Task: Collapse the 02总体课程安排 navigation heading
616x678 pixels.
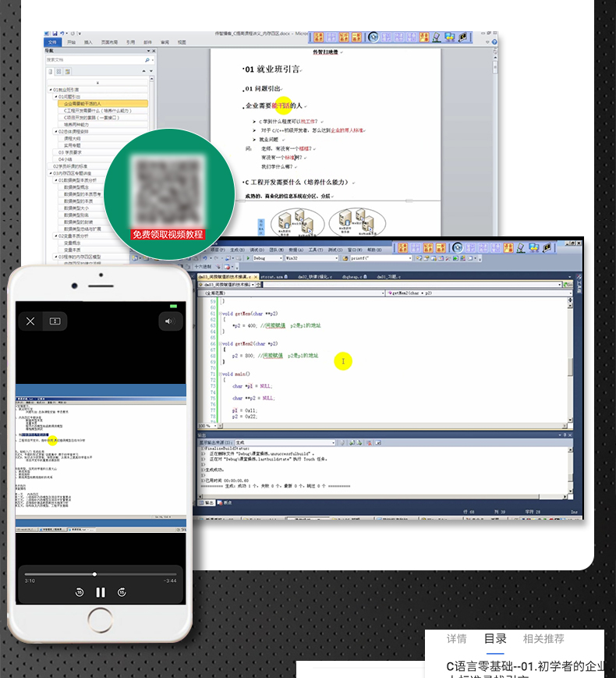Action: pos(56,131)
